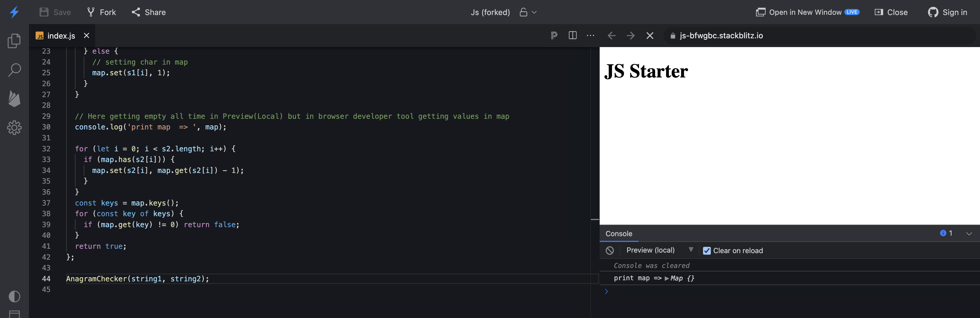Select the index.js editor tab

click(x=61, y=36)
